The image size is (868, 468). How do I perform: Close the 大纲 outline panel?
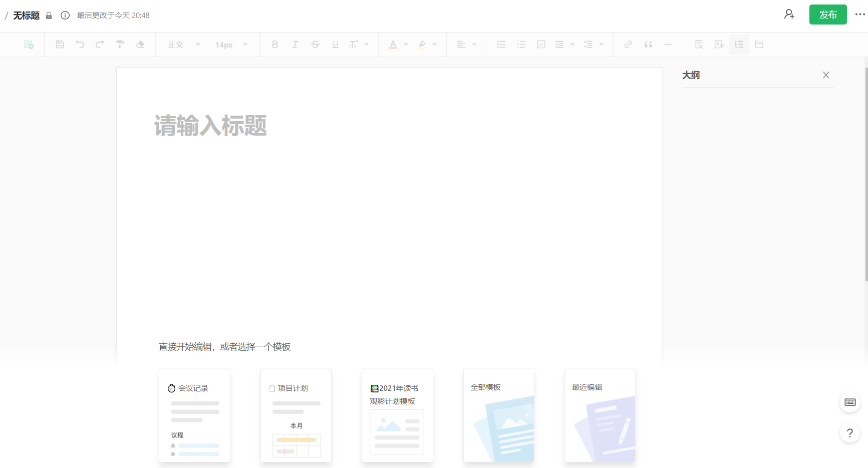pos(826,75)
